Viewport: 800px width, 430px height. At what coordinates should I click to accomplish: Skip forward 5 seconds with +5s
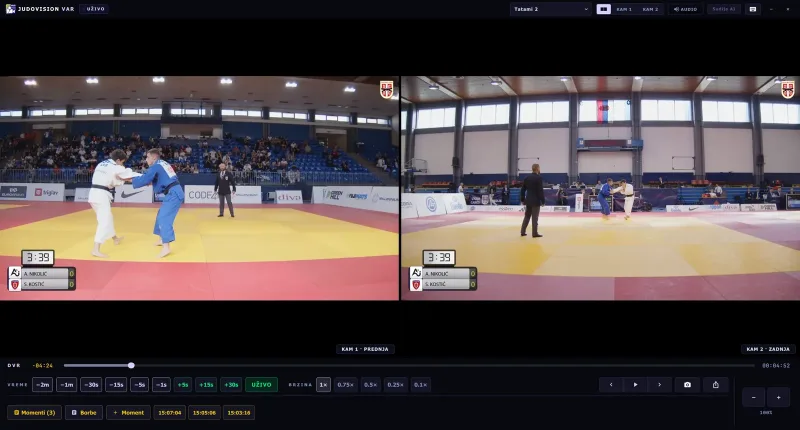click(183, 385)
